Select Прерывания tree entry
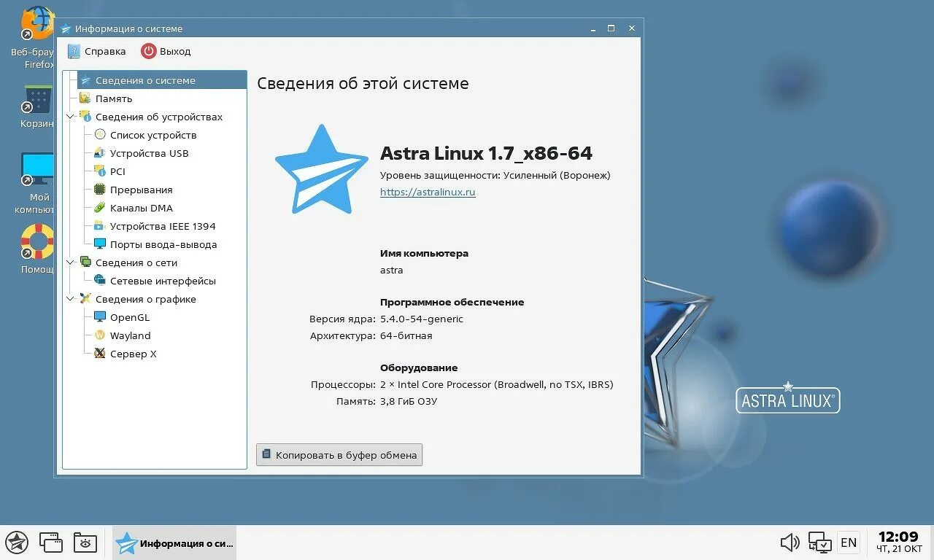This screenshot has height=560, width=934. point(142,190)
